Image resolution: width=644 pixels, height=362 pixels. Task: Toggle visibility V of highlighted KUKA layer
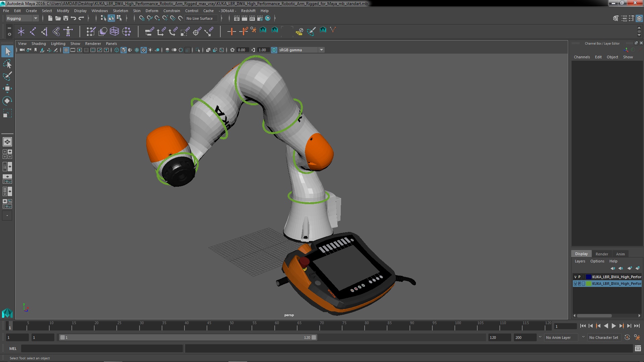pyautogui.click(x=575, y=284)
